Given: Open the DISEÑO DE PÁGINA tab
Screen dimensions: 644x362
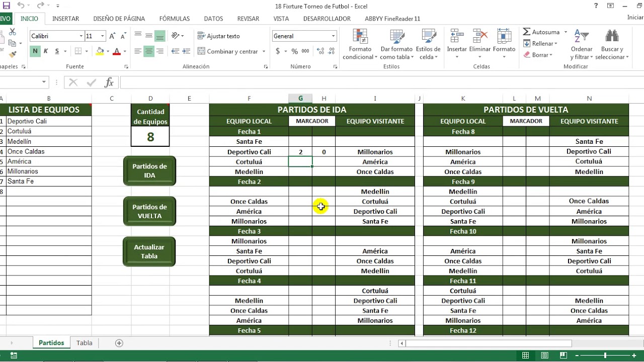Looking at the screenshot, I should 119,19.
